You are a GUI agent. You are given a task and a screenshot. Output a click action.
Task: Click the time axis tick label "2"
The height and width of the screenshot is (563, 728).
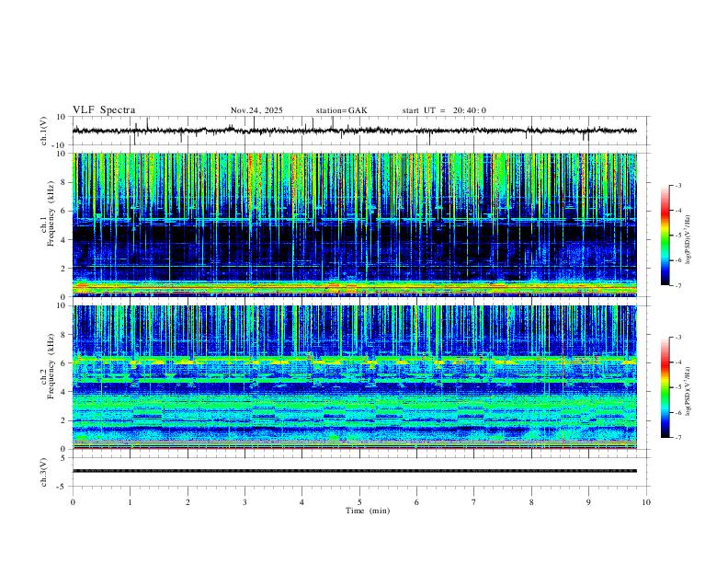(x=188, y=502)
